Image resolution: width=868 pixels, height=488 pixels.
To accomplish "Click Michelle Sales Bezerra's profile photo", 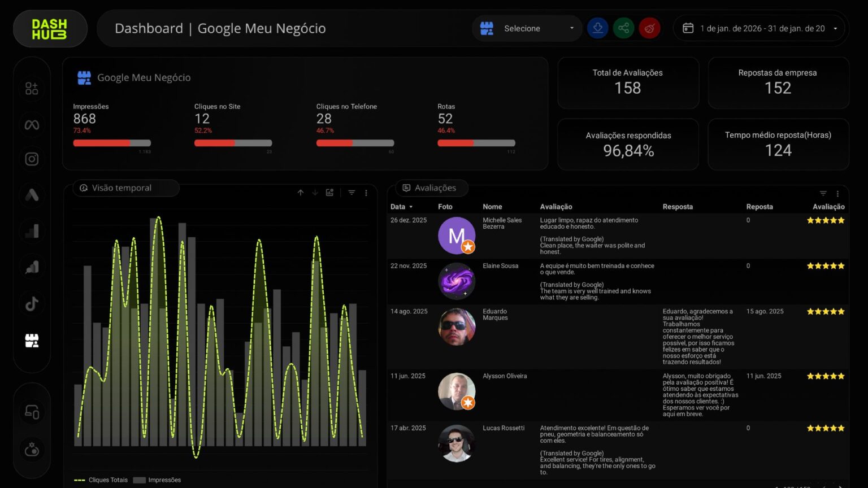I will click(x=456, y=236).
